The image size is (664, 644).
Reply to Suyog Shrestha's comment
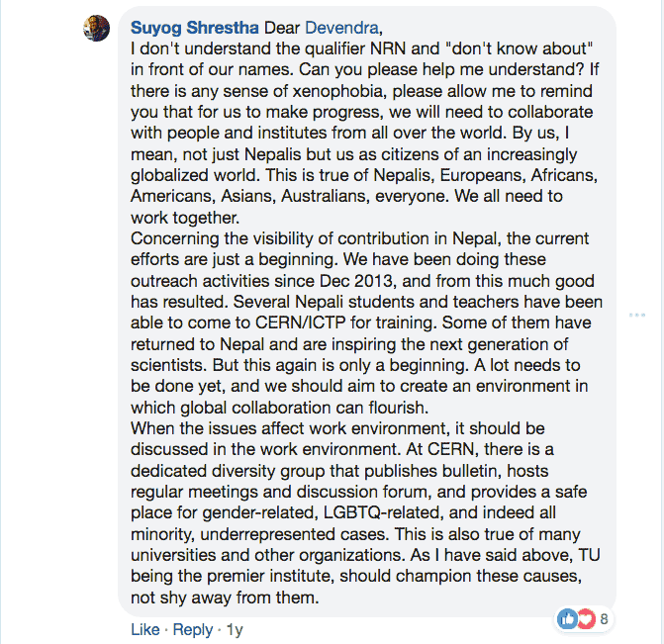[x=193, y=629]
